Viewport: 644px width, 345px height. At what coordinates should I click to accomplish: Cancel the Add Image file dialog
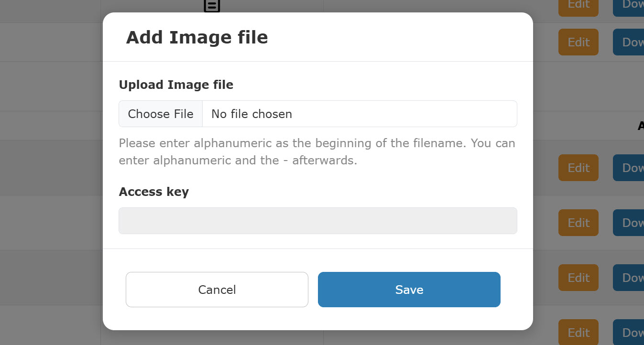217,290
